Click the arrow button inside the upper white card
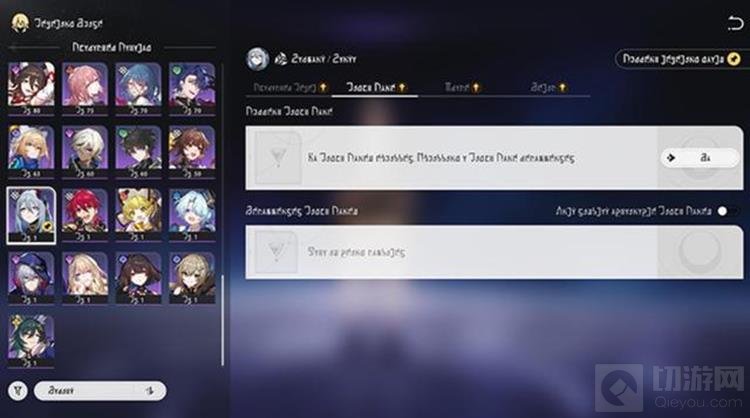This screenshot has height=418, width=750. point(700,158)
